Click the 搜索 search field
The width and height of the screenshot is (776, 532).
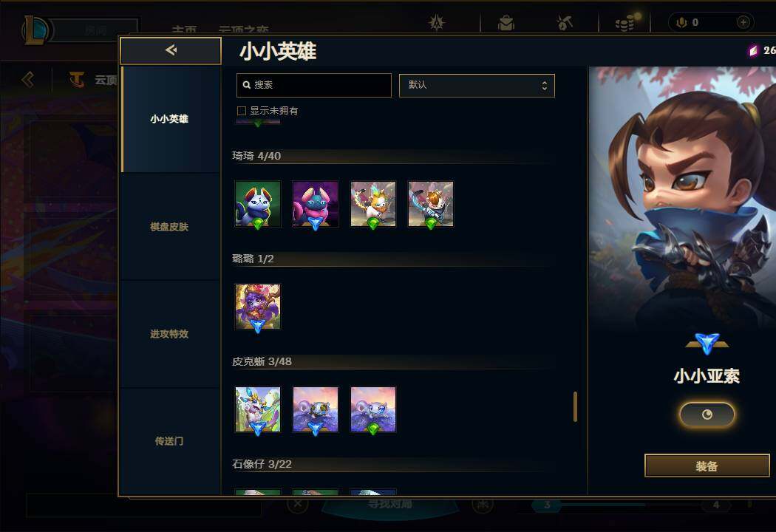coord(314,85)
